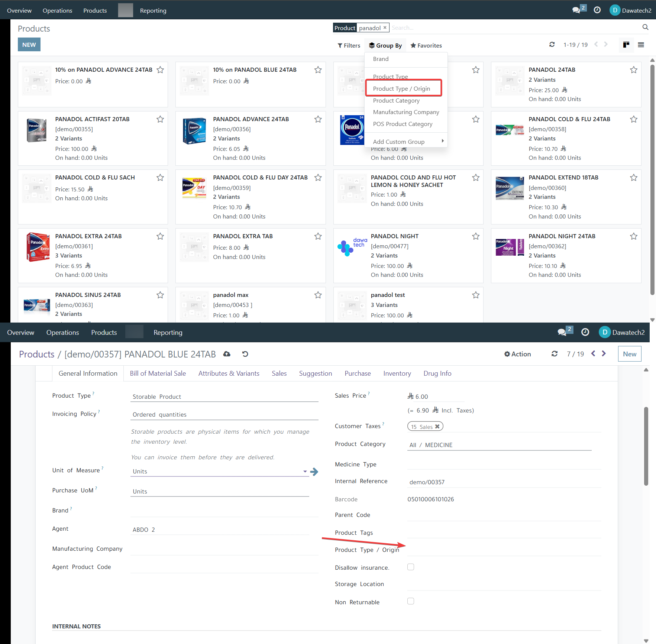The width and height of the screenshot is (656, 644).
Task: Open the PANADOL NIGHT dawa tech logo card
Action: (x=352, y=247)
